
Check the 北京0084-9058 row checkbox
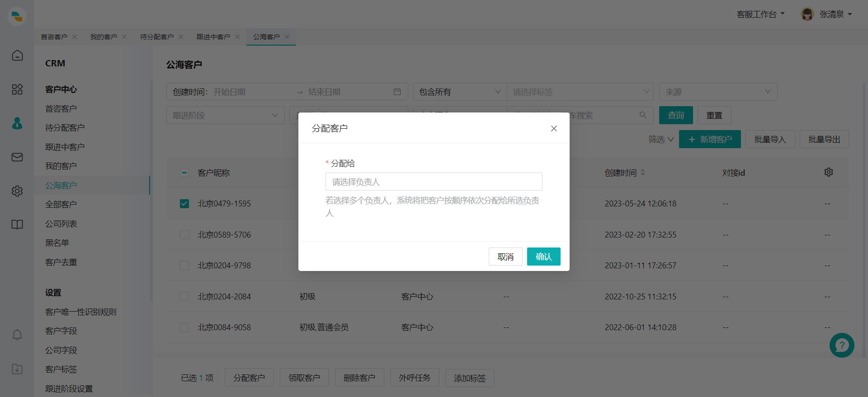(x=184, y=327)
